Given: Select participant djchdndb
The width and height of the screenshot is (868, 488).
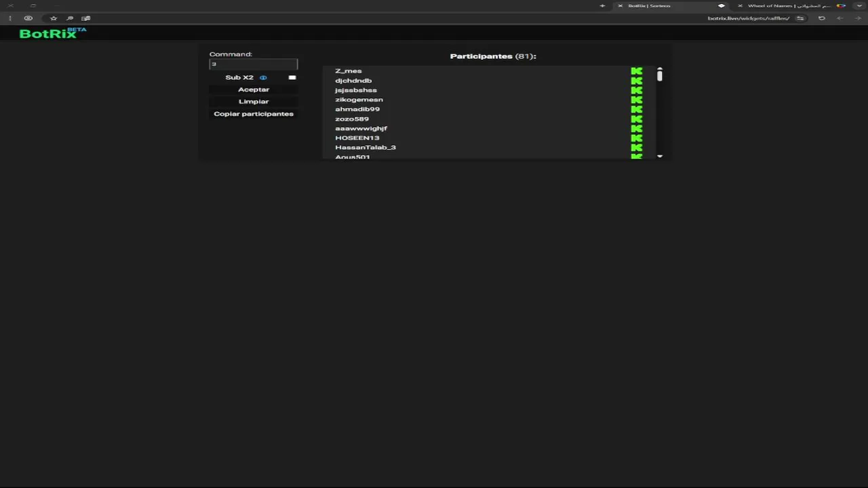Looking at the screenshot, I should coord(353,81).
